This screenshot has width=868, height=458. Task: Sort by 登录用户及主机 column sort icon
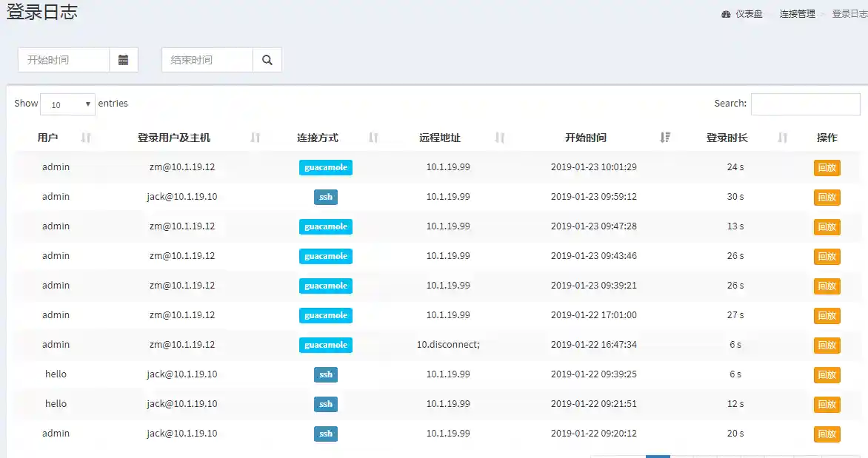(x=256, y=138)
